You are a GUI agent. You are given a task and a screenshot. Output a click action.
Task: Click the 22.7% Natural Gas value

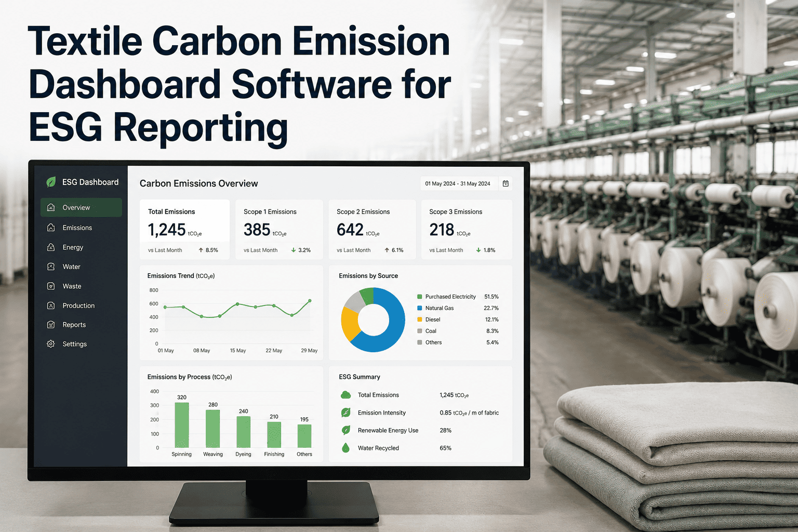pos(491,308)
